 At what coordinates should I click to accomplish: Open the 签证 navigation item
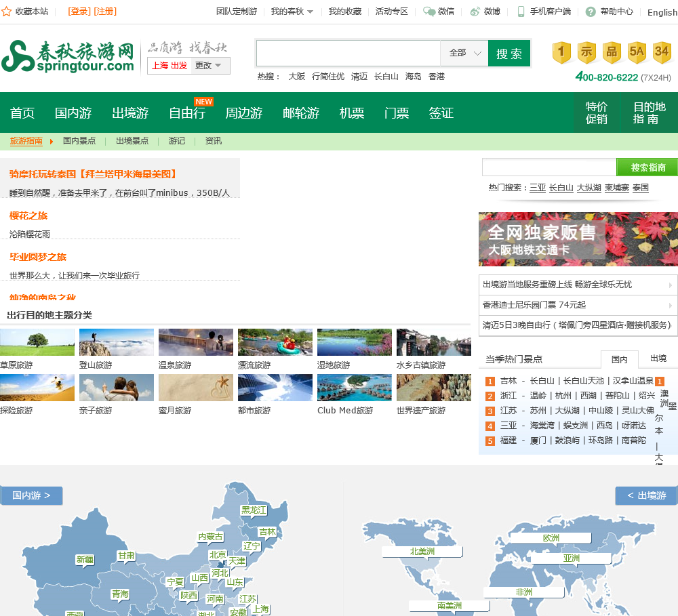pyautogui.click(x=441, y=112)
